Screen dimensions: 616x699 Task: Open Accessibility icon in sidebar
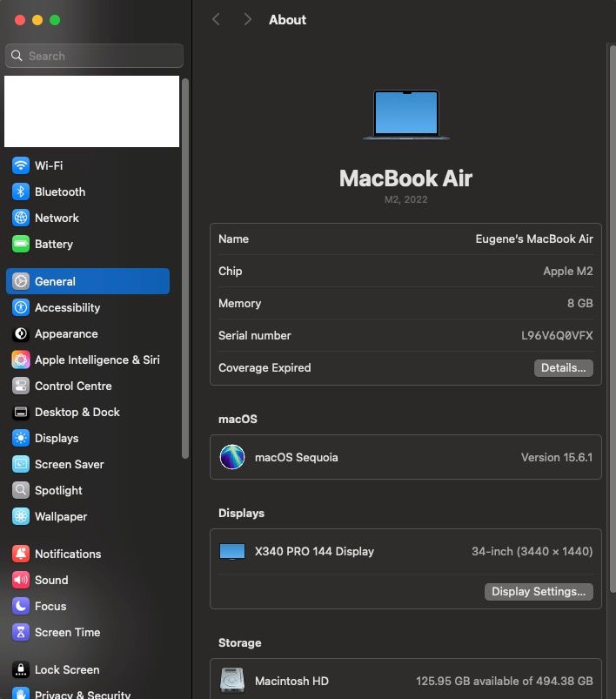(21, 307)
